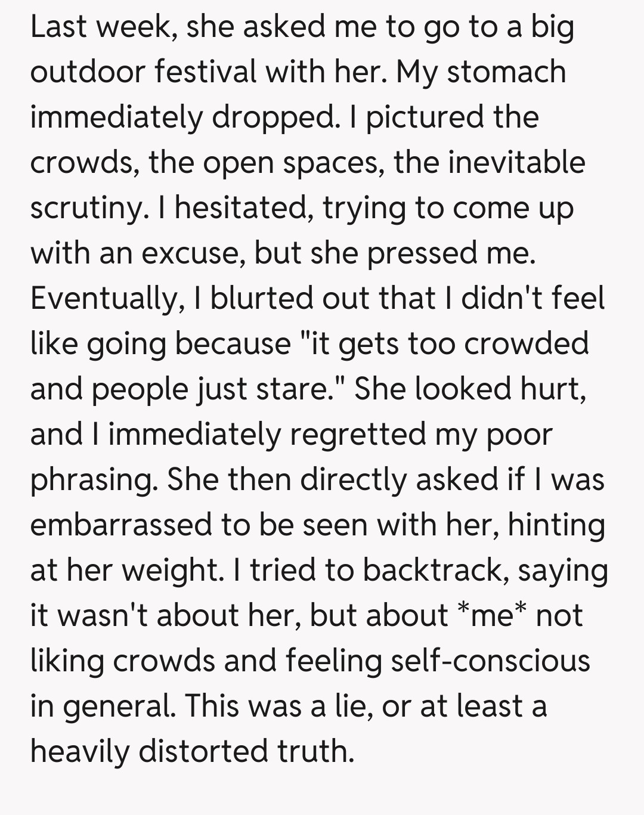The width and height of the screenshot is (644, 815).
Task: Click the word "phrasing"
Action: (x=94, y=480)
